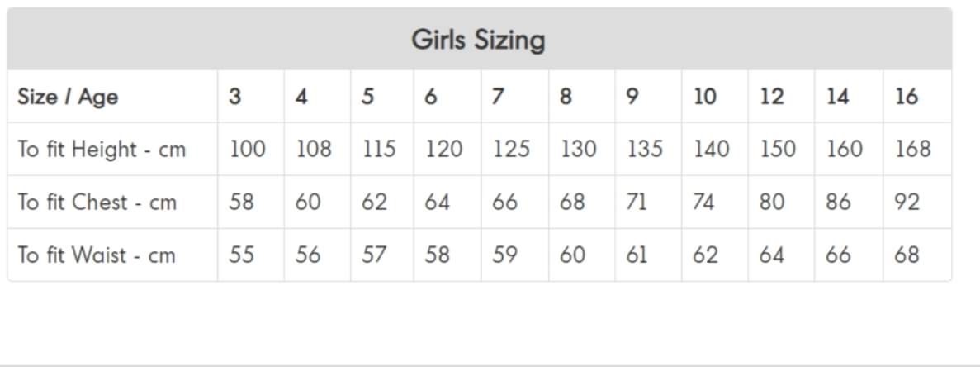
Task: Click the height value 100 cell
Action: 247,150
